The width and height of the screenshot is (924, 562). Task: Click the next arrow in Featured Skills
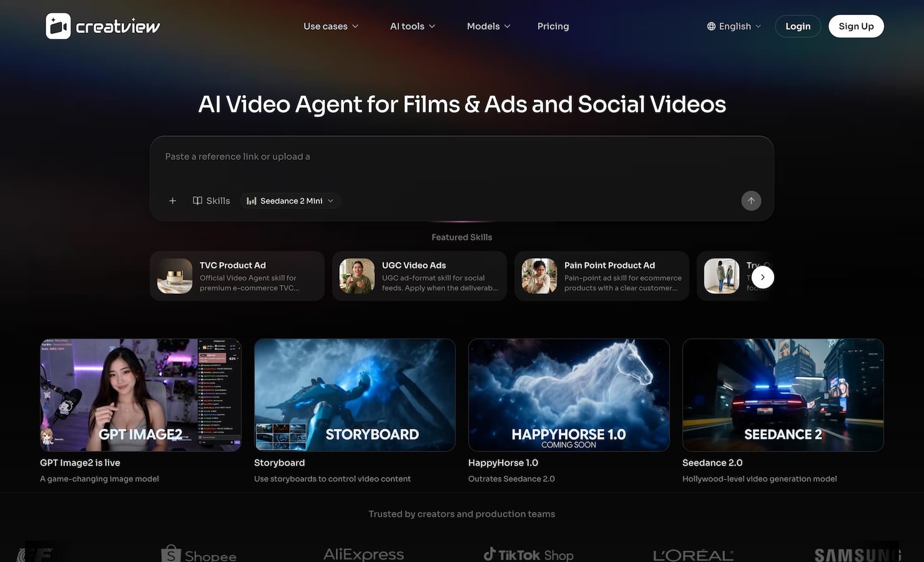pyautogui.click(x=762, y=277)
